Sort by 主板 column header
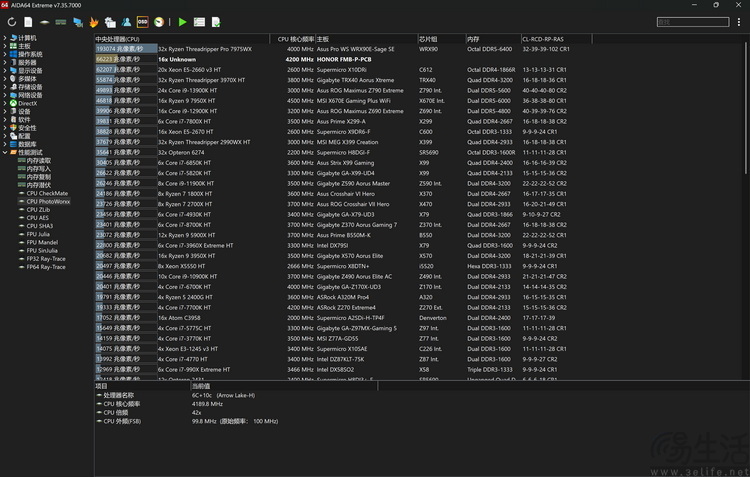Image resolution: width=750 pixels, height=477 pixels. tap(366, 39)
